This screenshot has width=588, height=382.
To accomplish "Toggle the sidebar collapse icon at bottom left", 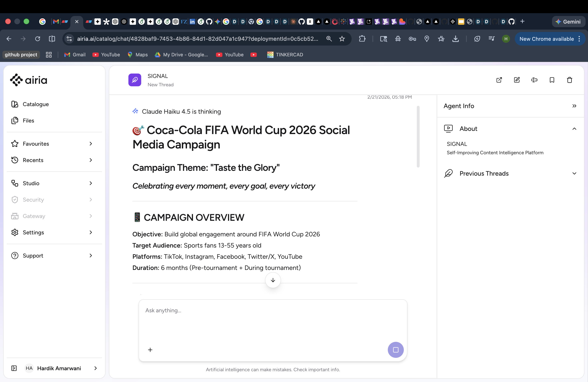I will point(14,368).
